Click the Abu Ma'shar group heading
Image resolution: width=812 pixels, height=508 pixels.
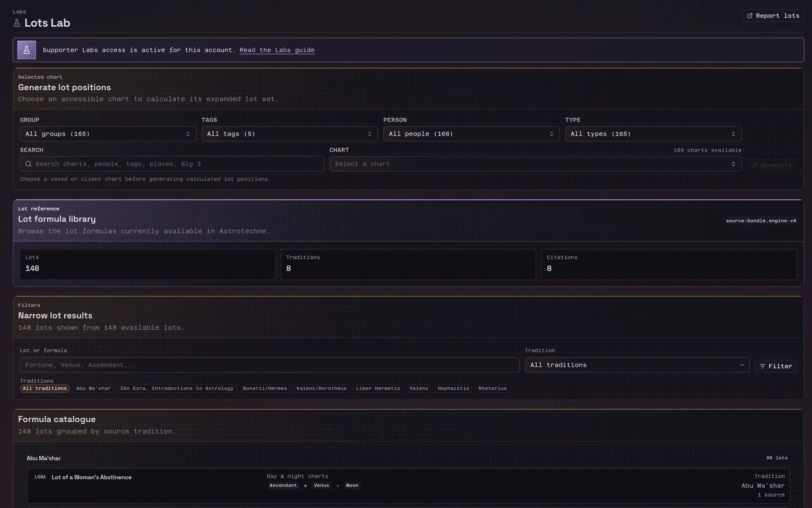[x=44, y=458]
